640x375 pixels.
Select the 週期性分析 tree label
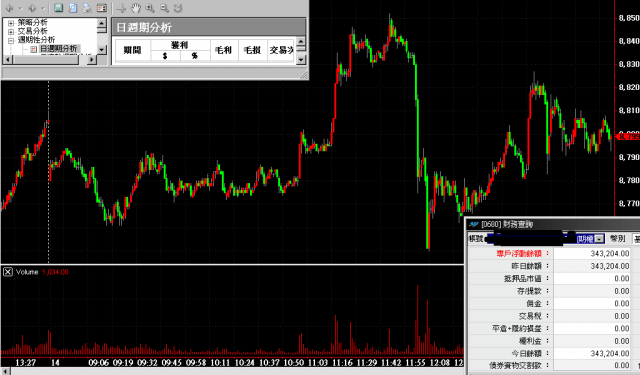pyautogui.click(x=36, y=40)
